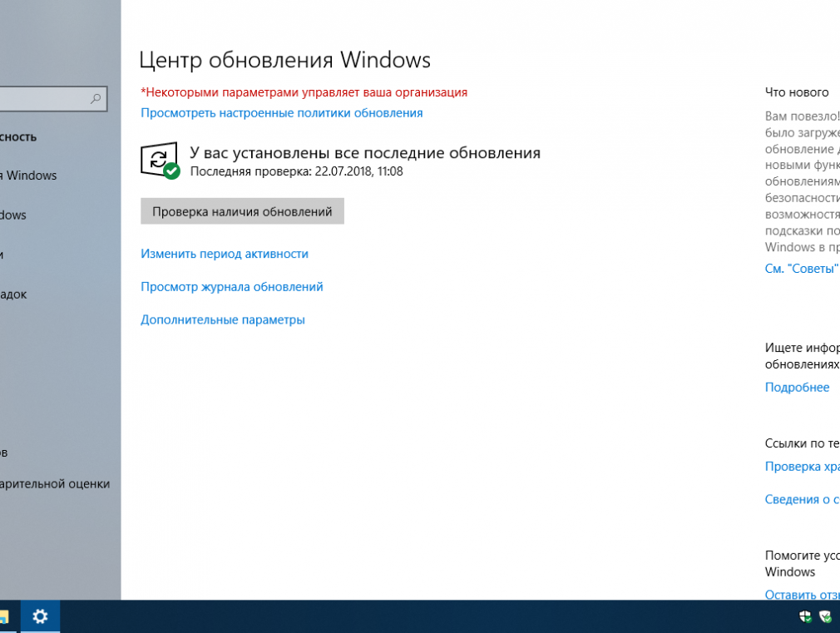Open the 'Проверка хра…' storage link
The width and height of the screenshot is (840, 633).
click(803, 467)
